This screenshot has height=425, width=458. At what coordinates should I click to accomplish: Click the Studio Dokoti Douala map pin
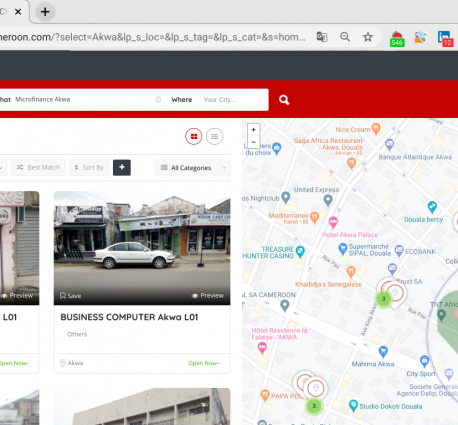coord(353,405)
